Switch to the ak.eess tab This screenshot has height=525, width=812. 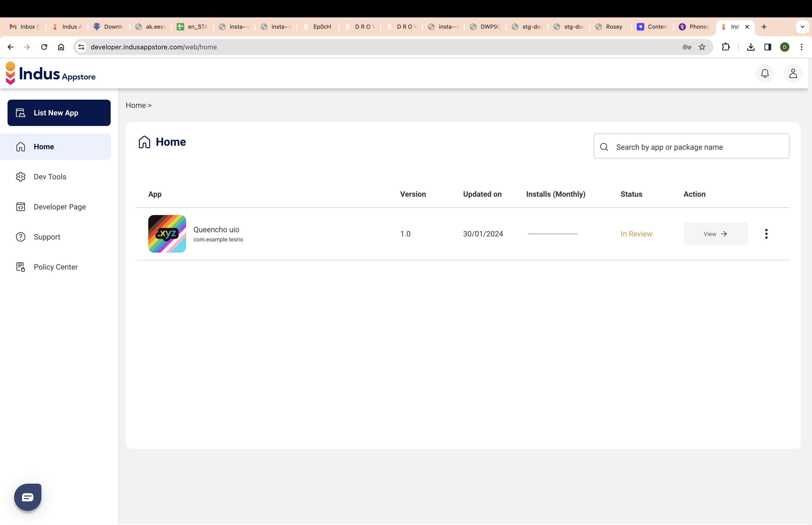pyautogui.click(x=151, y=27)
